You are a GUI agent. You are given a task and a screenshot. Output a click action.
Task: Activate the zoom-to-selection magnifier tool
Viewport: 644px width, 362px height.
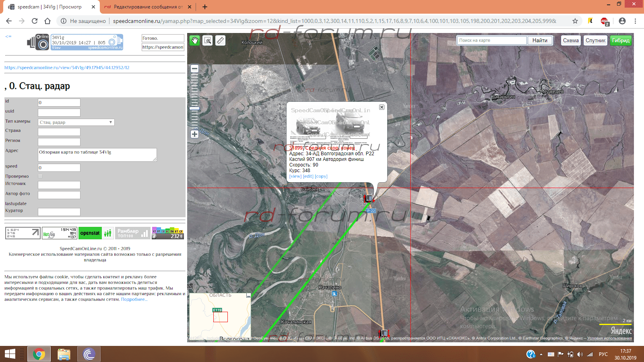[x=208, y=40]
